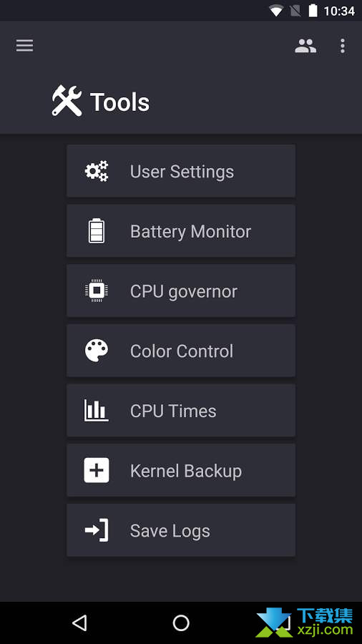The width and height of the screenshot is (362, 644).
Task: Click the bar chart icon beside CPU Times
Action: tap(97, 410)
